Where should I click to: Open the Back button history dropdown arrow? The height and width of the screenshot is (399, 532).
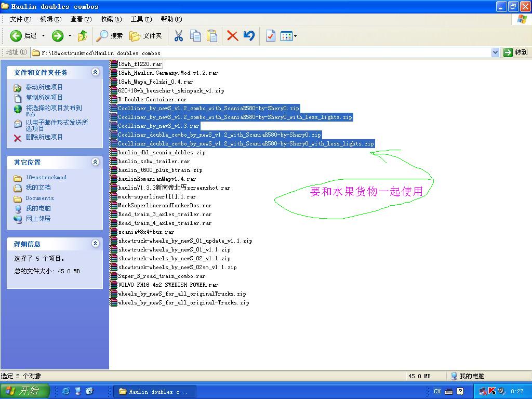coord(44,36)
